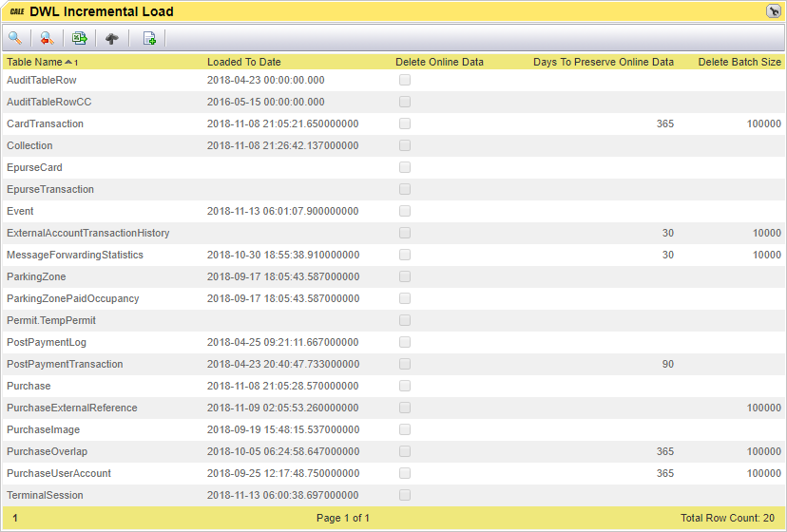Click the Total Row Count: 20 label

click(727, 518)
